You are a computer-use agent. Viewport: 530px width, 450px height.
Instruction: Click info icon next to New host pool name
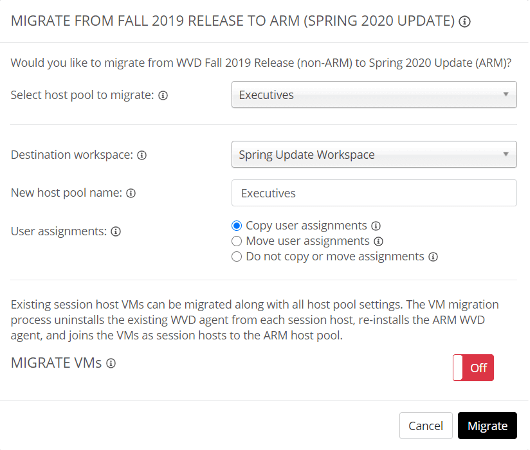[x=131, y=193]
